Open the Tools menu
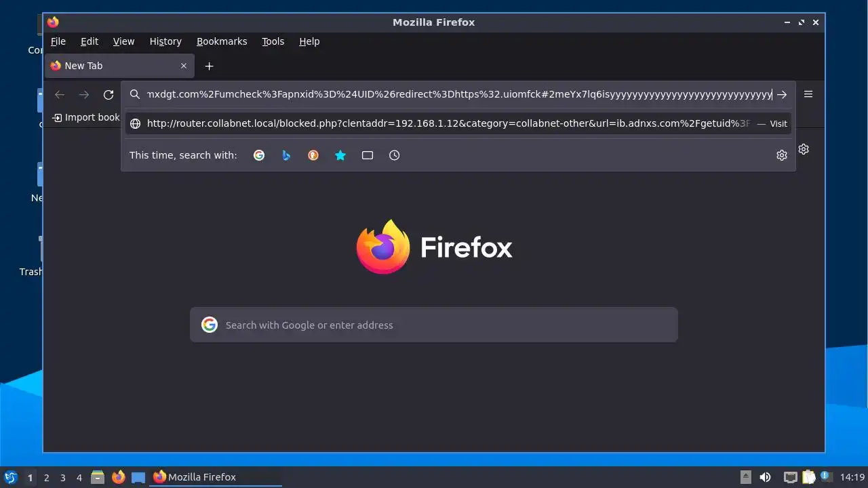Screen dimensions: 868x488 point(273,41)
